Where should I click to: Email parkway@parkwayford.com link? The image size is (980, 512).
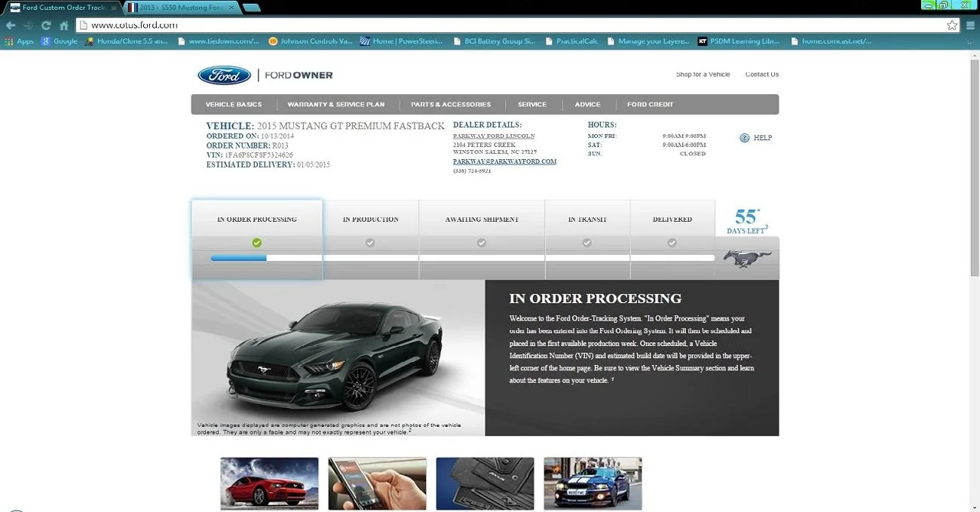pos(504,161)
